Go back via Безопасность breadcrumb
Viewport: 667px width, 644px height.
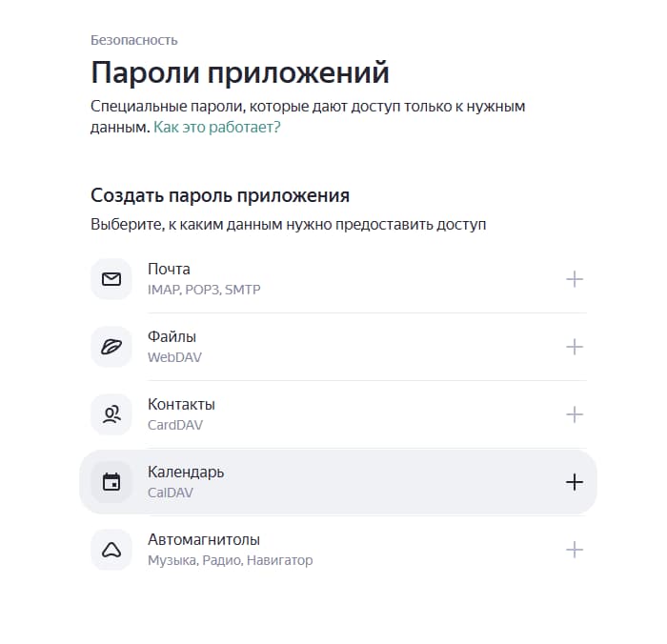tap(134, 40)
